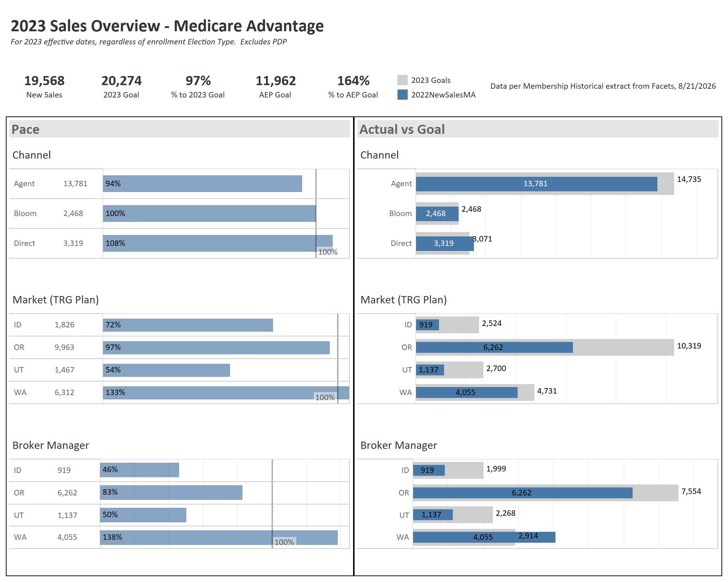This screenshot has height=582, width=728.
Task: Click the 20,274 2023 Goal figure
Action: pyautogui.click(x=121, y=80)
